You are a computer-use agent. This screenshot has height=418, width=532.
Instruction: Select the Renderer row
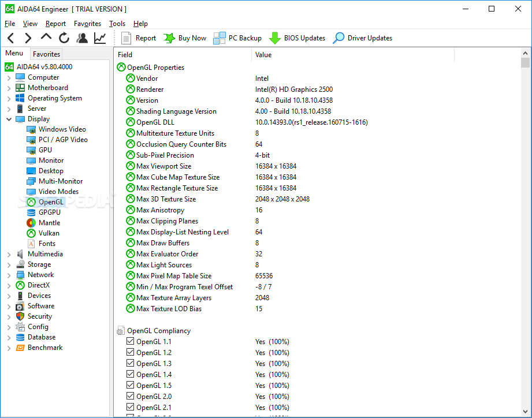coord(317,89)
